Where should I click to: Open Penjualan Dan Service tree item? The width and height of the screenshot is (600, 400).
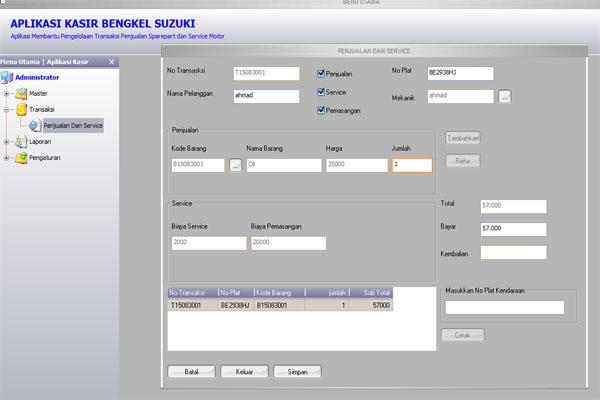click(73, 126)
